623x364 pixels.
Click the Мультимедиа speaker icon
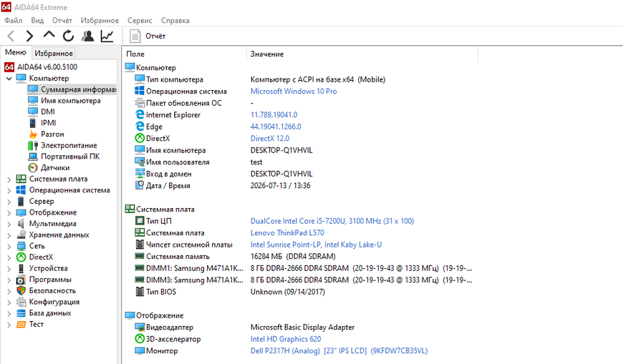pyautogui.click(x=21, y=224)
